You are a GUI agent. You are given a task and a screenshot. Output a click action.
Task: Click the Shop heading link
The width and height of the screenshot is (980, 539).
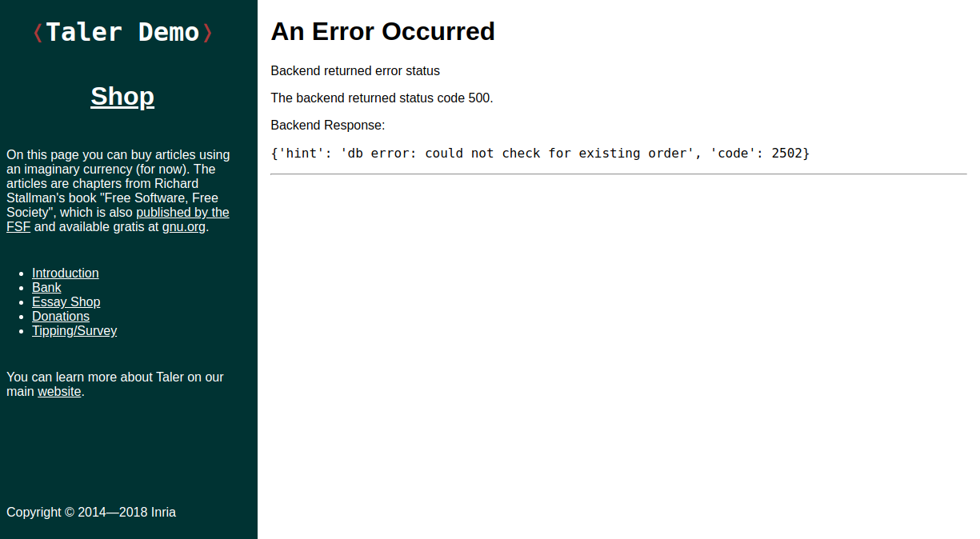122,96
